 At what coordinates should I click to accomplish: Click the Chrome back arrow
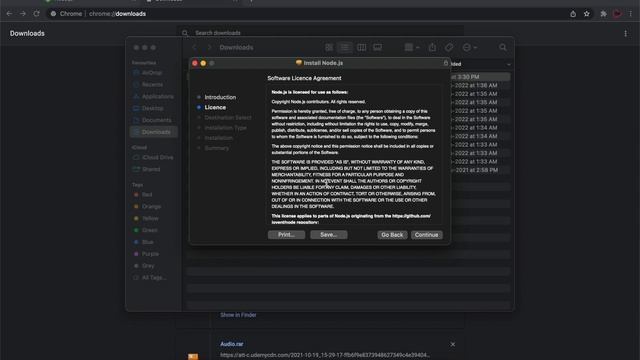[9, 13]
